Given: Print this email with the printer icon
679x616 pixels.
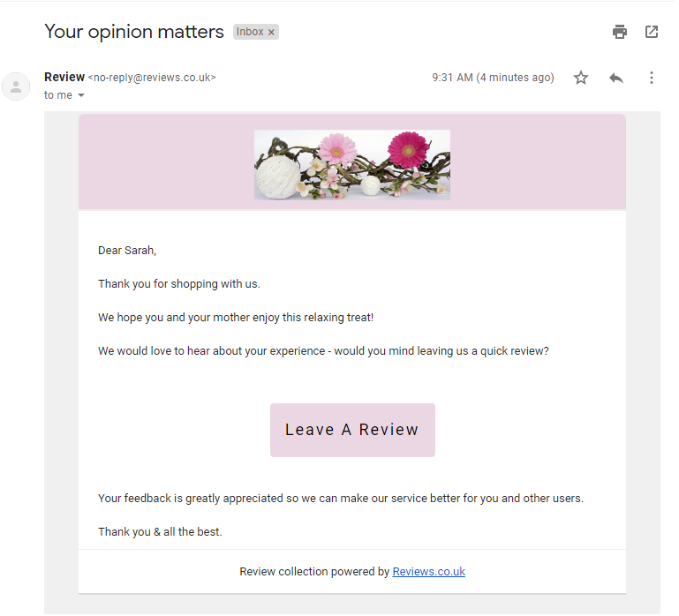Looking at the screenshot, I should coord(620,32).
